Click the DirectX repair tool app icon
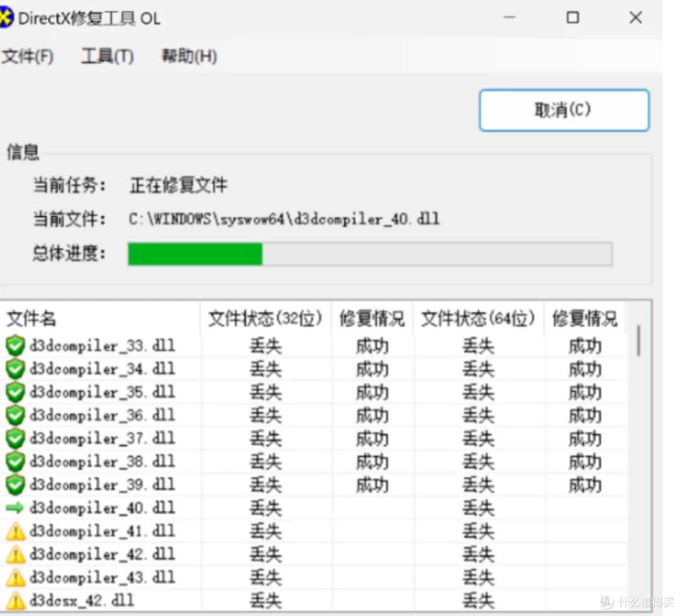Screen dimensions: 680x616 coord(6,18)
